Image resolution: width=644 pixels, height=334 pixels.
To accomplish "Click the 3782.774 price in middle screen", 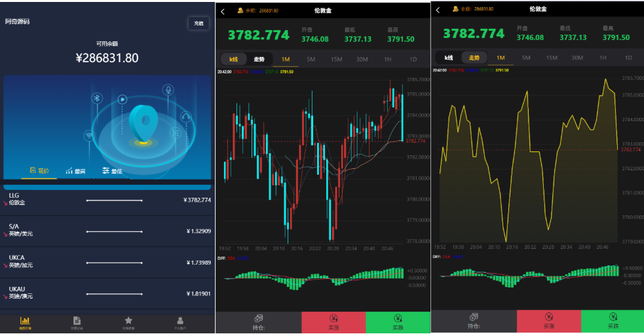I will [259, 35].
